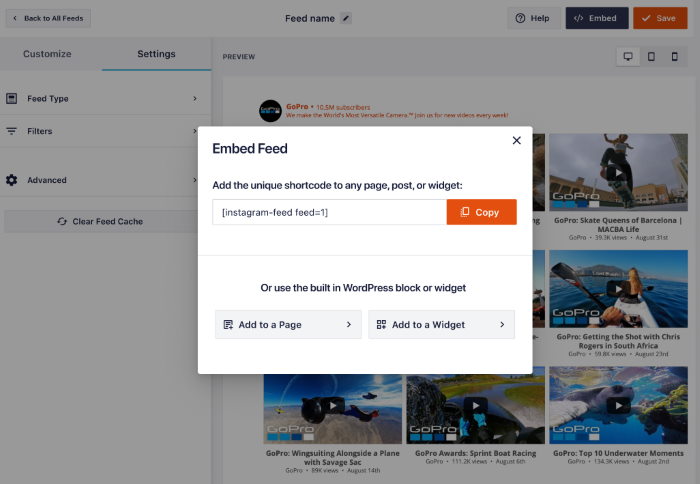Play Sprint Boat Racing video
The height and width of the screenshot is (484, 700).
(x=475, y=405)
